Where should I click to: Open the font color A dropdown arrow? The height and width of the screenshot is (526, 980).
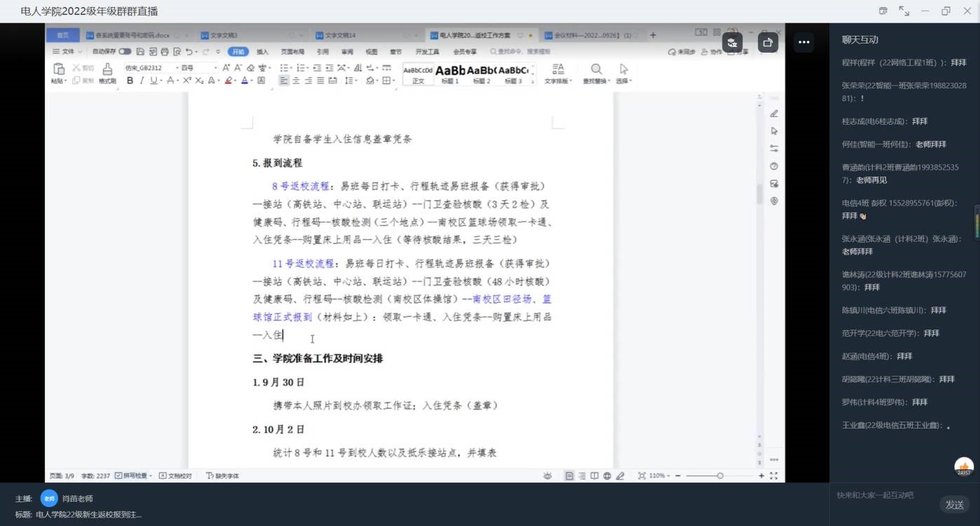252,81
